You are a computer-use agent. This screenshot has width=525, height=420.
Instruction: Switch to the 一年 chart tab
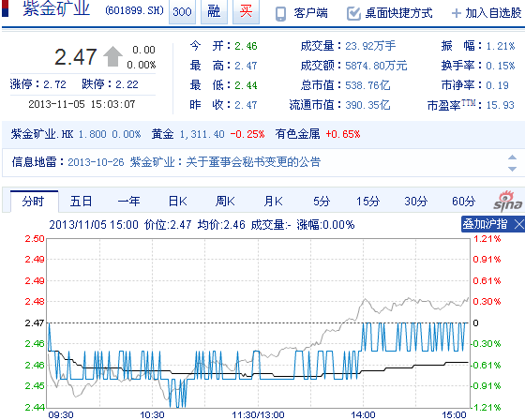tap(129, 202)
